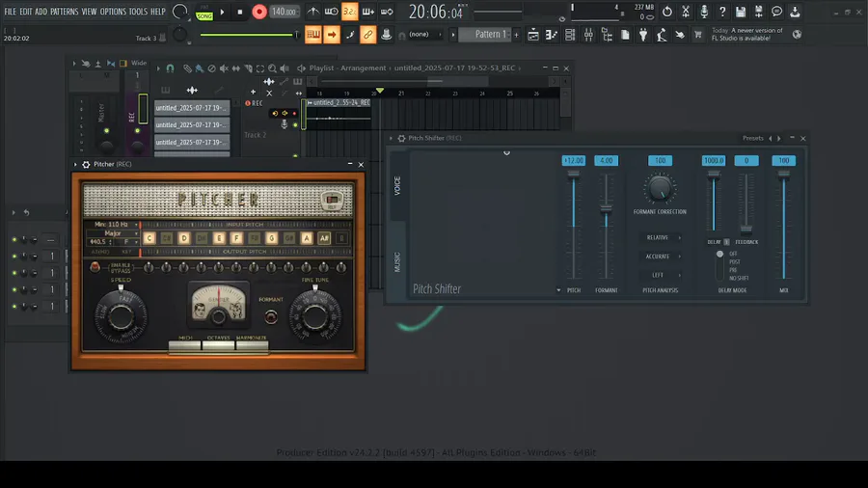The width and height of the screenshot is (868, 488).
Task: Switch Pitch Shifter to VOICE tab
Action: coord(397,186)
